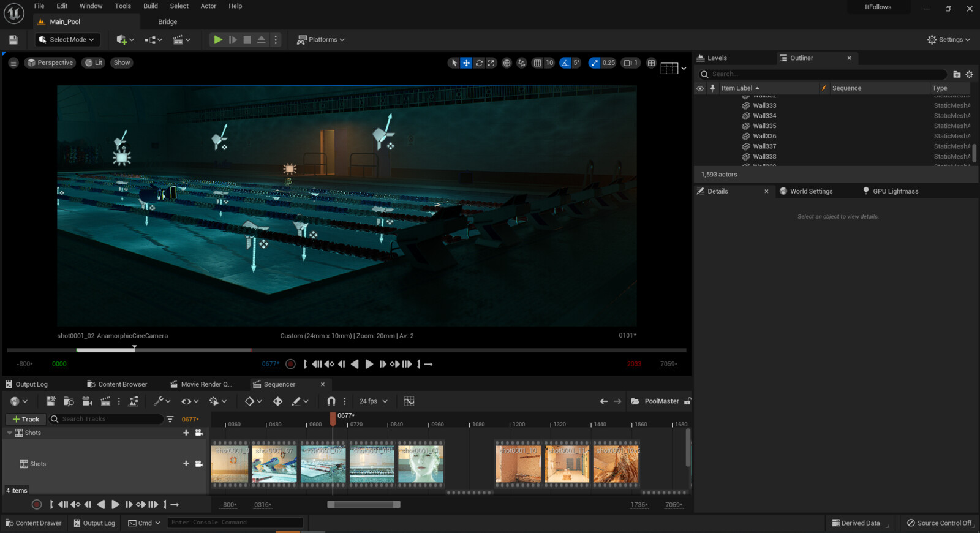Click the viewport Show button
This screenshot has width=980, height=533.
[x=122, y=62]
